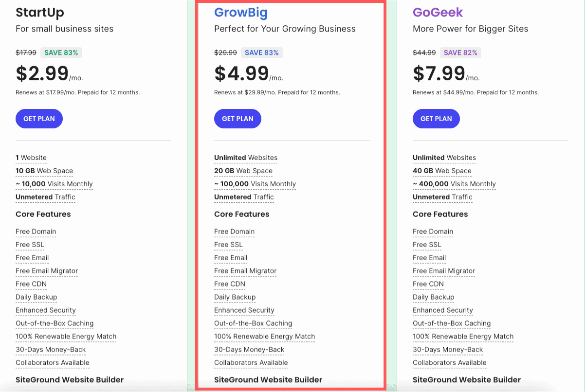Click the $4.99 price in GrowBig

click(x=242, y=73)
